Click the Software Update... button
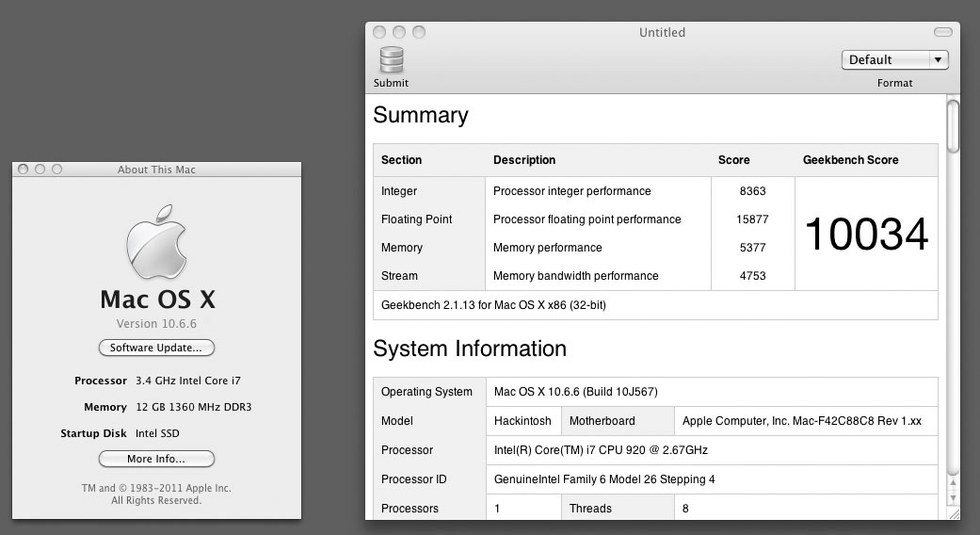980x535 pixels. tap(156, 348)
